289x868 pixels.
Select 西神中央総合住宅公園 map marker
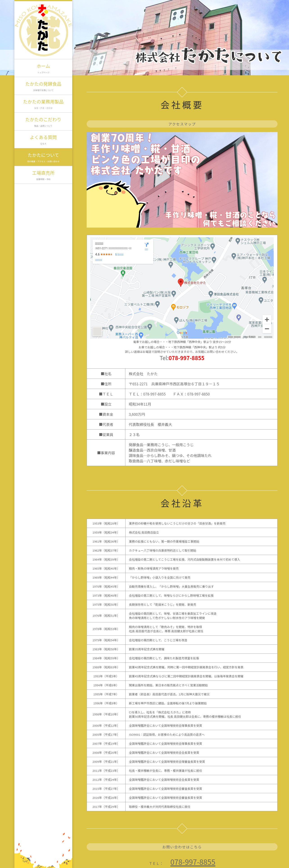point(150,327)
